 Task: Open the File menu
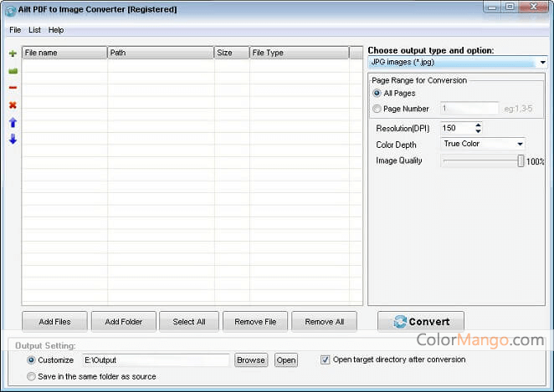coord(15,30)
